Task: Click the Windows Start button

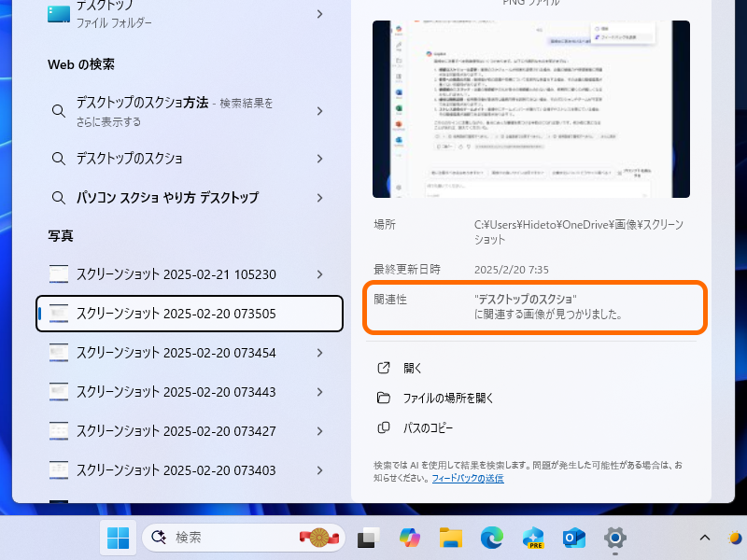Action: point(118,539)
